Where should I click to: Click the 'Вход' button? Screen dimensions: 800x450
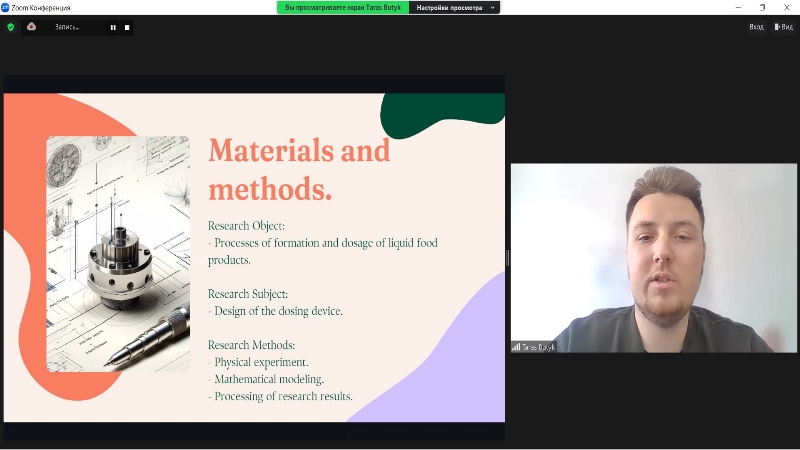pos(756,27)
